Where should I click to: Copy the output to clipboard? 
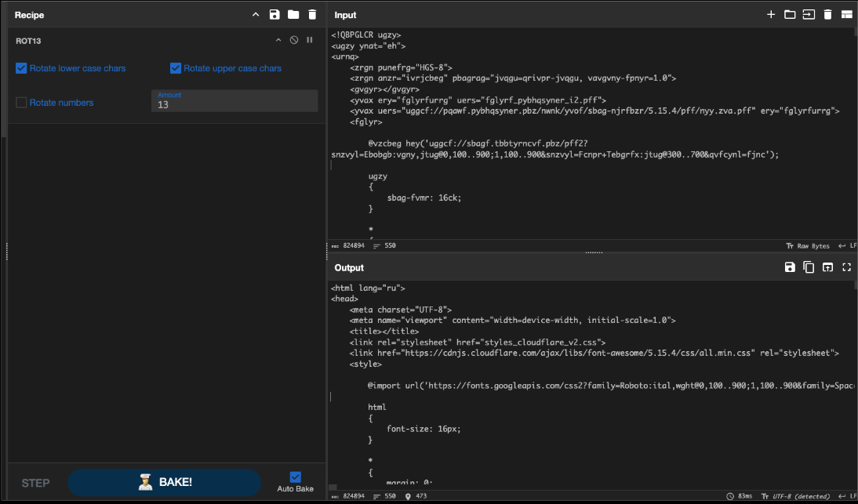click(x=809, y=267)
